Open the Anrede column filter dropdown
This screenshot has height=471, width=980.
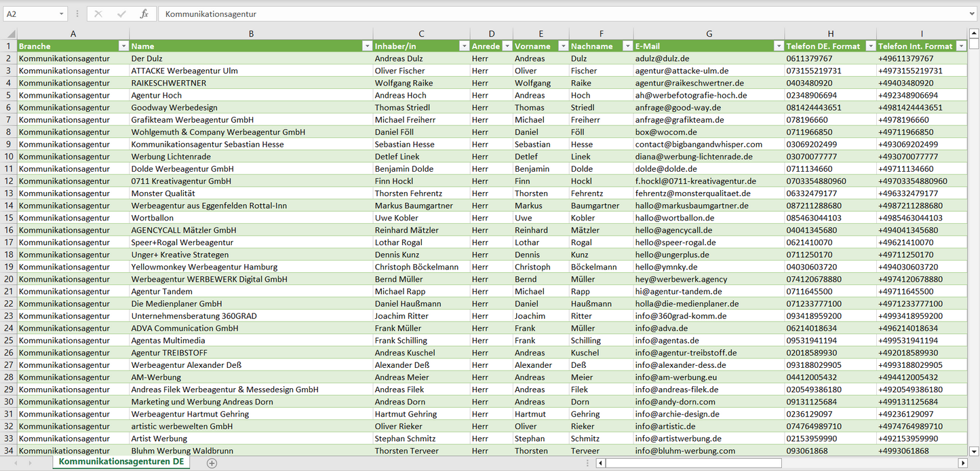pyautogui.click(x=506, y=46)
